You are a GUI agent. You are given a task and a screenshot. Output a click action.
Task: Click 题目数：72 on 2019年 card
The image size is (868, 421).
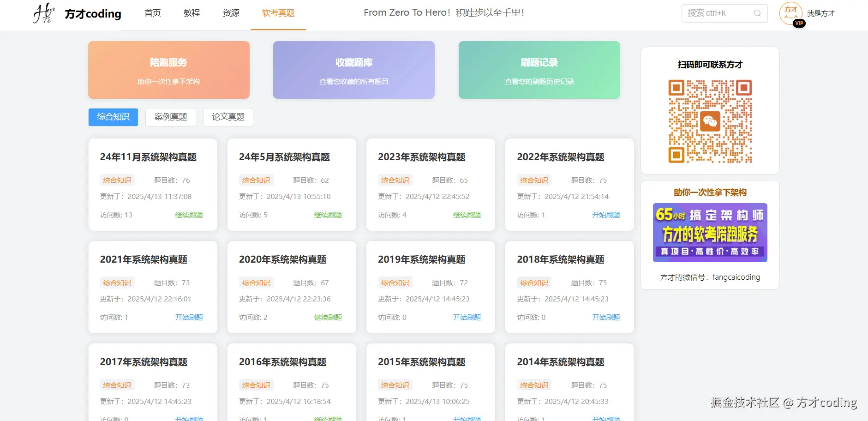click(450, 283)
